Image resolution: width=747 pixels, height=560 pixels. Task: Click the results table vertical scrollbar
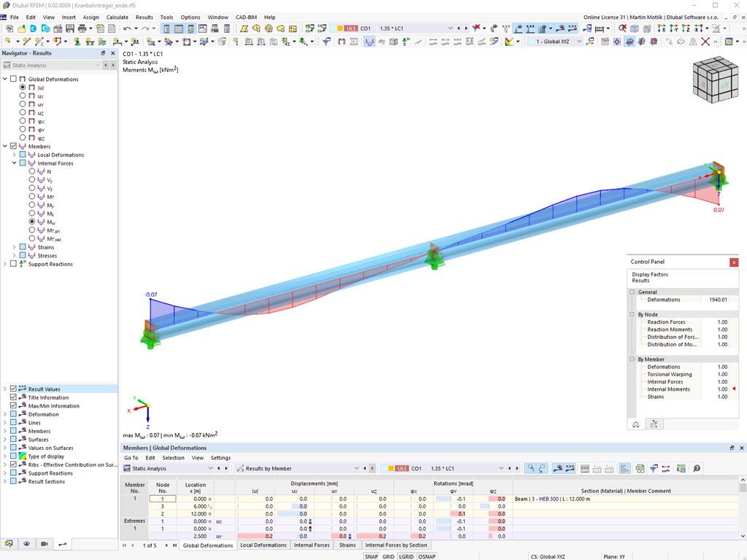tap(743, 508)
